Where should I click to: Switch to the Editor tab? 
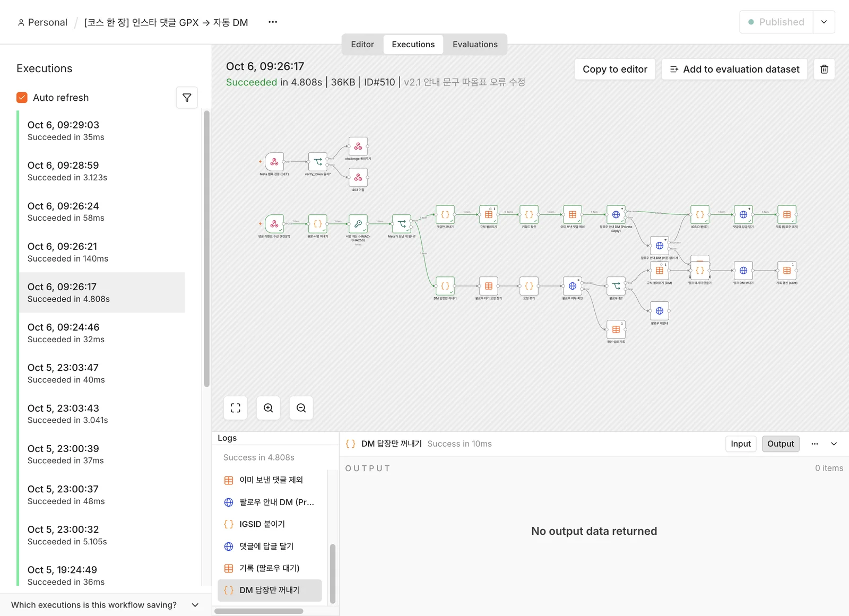(x=362, y=45)
